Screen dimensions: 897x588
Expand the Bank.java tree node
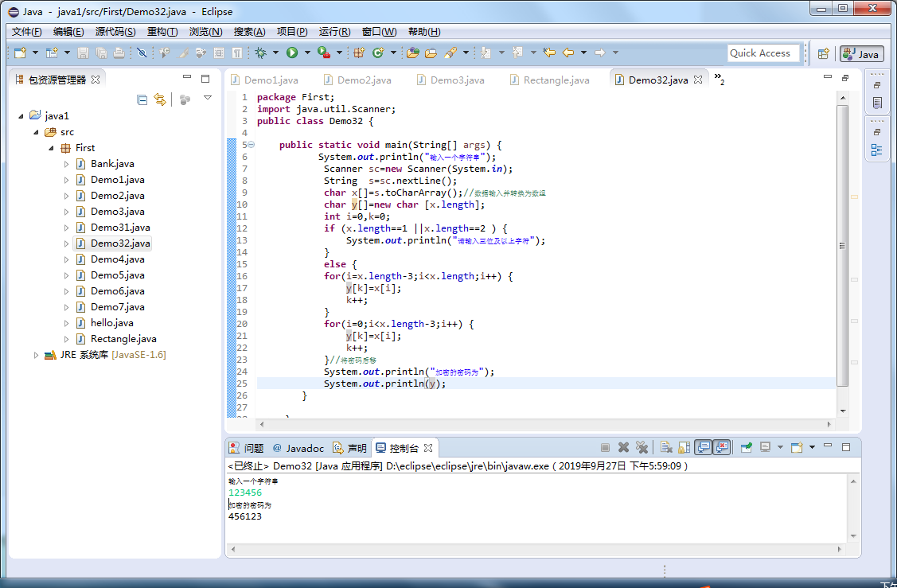coord(66,164)
